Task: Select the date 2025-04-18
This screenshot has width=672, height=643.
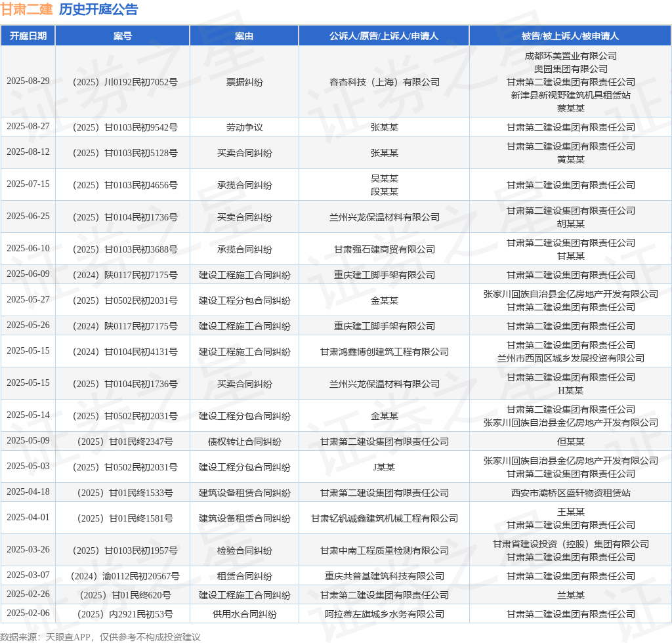Action: [x=28, y=492]
